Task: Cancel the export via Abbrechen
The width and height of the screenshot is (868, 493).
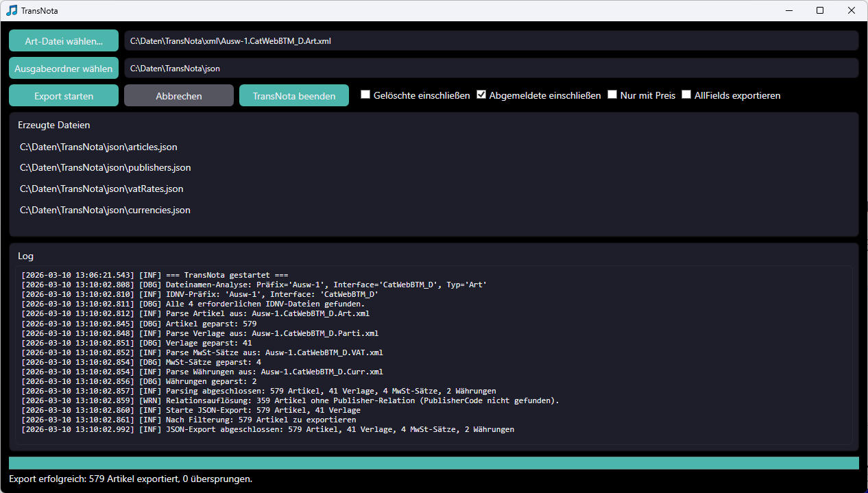Action: (178, 95)
